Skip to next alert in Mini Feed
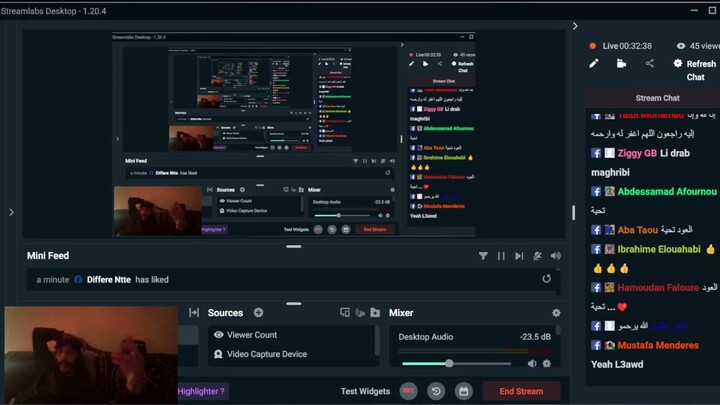The height and width of the screenshot is (405, 720). coord(519,256)
